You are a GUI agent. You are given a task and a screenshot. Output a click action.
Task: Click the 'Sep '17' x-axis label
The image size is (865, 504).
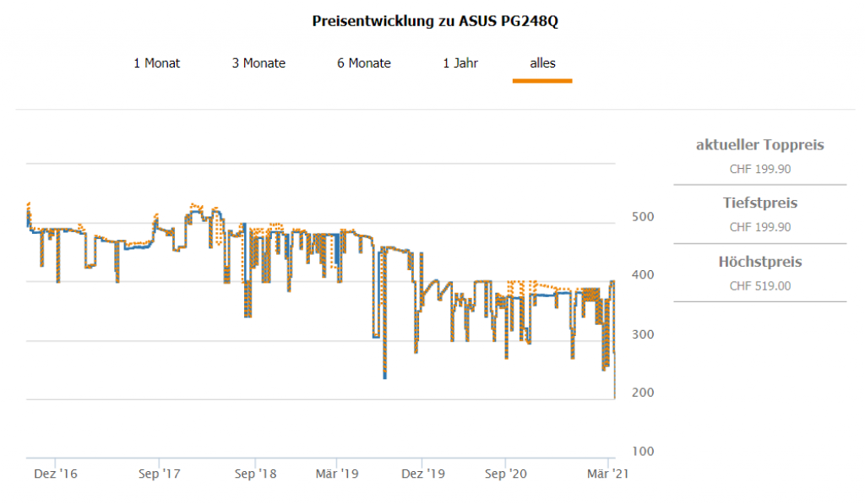pos(160,474)
